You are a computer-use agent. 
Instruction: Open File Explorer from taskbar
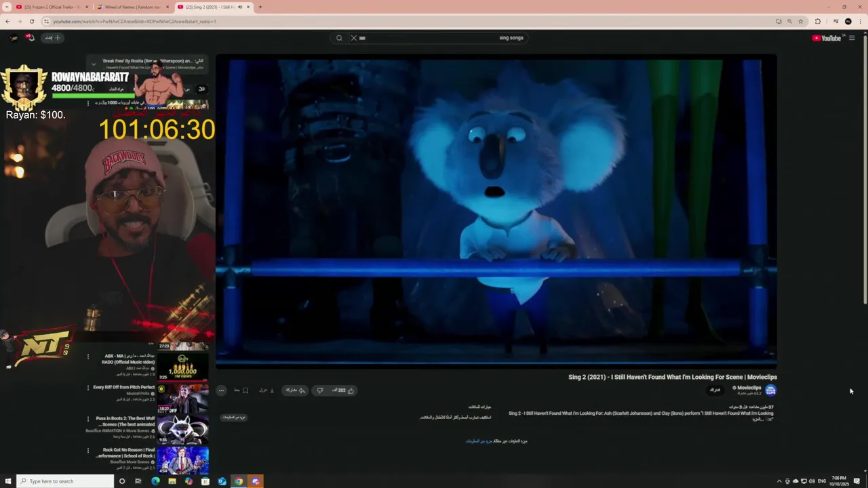coord(172,481)
